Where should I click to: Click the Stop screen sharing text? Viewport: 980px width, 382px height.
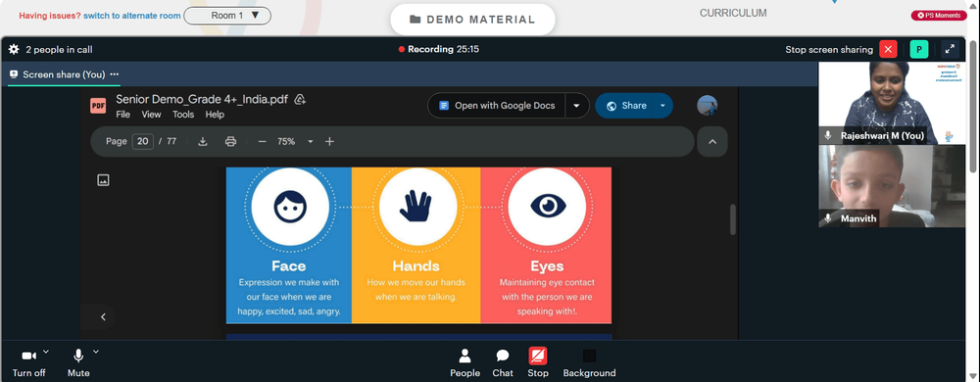pos(829,49)
